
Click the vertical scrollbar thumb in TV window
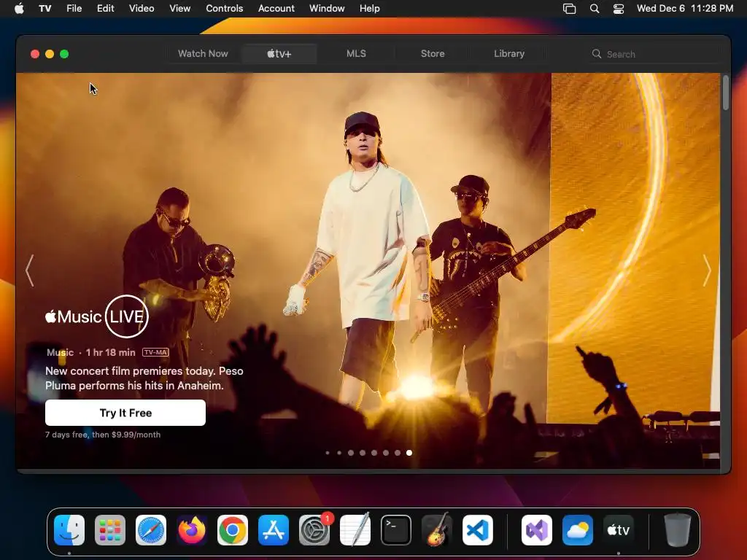(726, 93)
